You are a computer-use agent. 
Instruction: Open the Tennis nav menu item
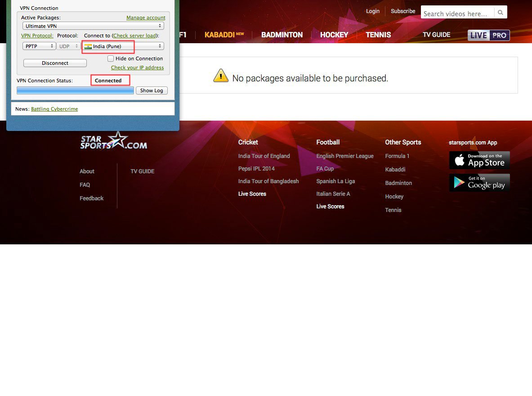tap(378, 35)
